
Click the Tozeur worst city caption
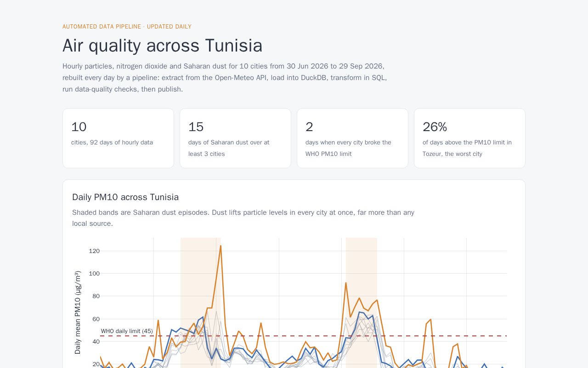[x=467, y=148]
